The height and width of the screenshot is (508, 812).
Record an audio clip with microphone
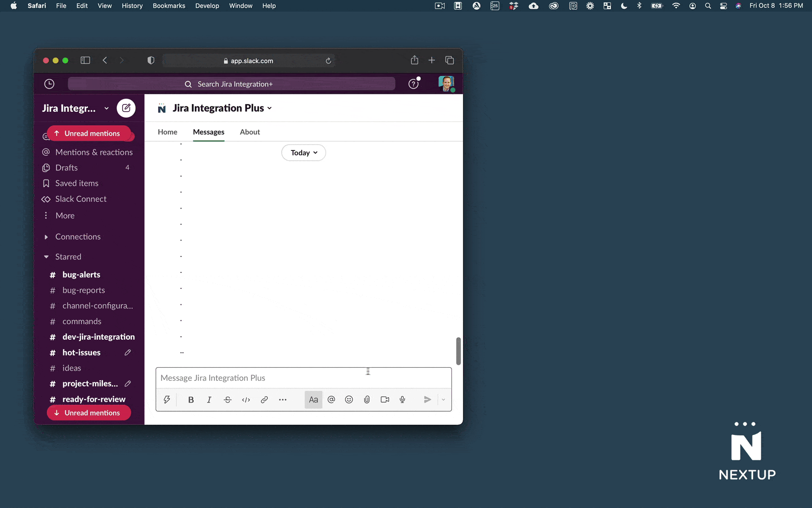click(x=403, y=400)
